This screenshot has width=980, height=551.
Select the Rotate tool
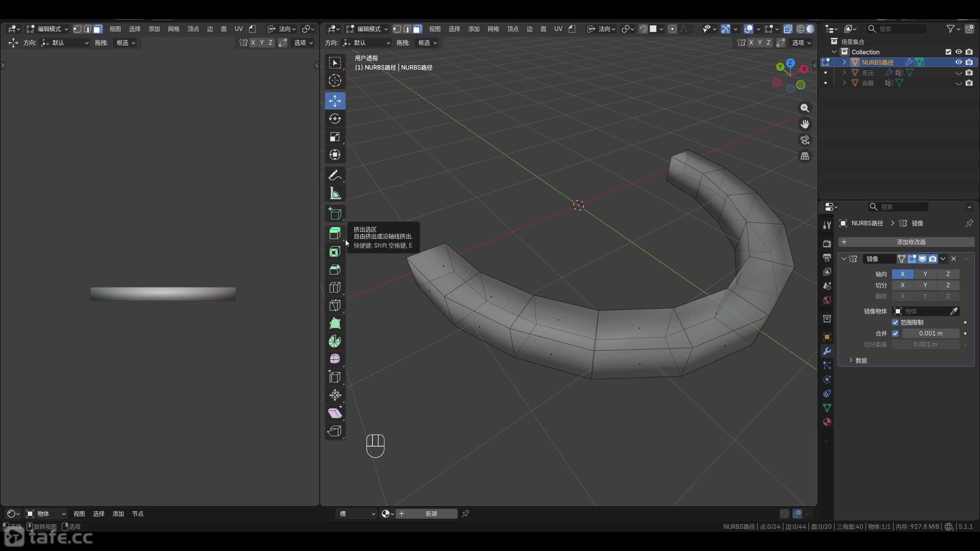(x=335, y=119)
